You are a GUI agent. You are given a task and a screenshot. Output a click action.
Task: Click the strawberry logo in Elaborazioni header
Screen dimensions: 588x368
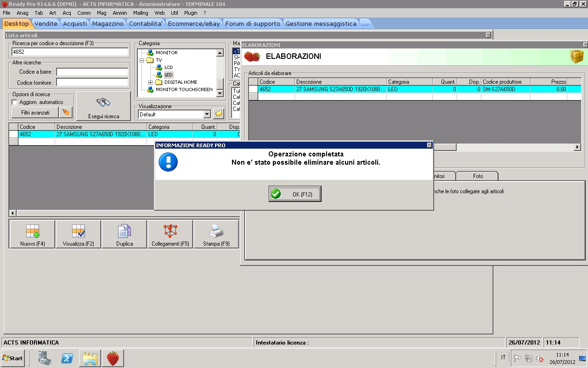(x=252, y=57)
